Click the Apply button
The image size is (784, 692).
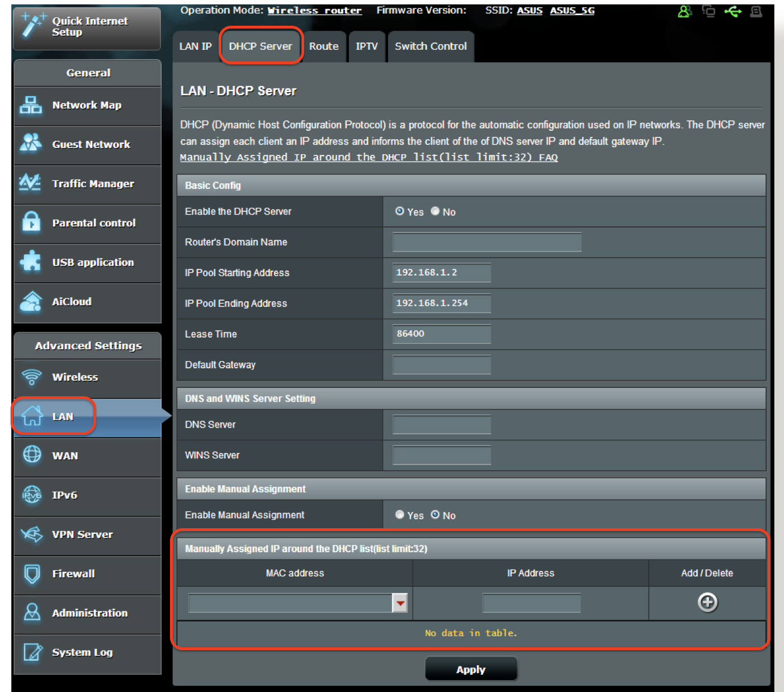(x=471, y=669)
